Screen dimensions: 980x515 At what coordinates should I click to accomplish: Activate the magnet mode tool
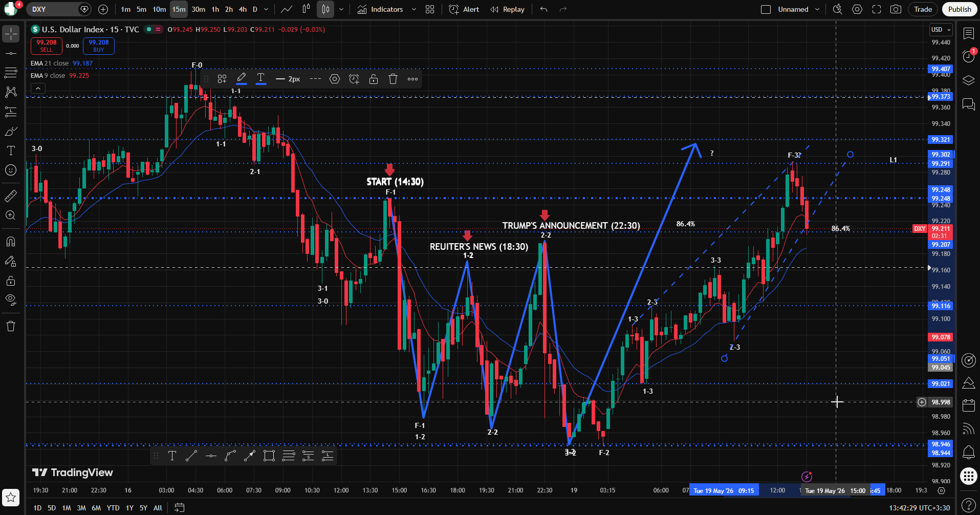coord(11,242)
